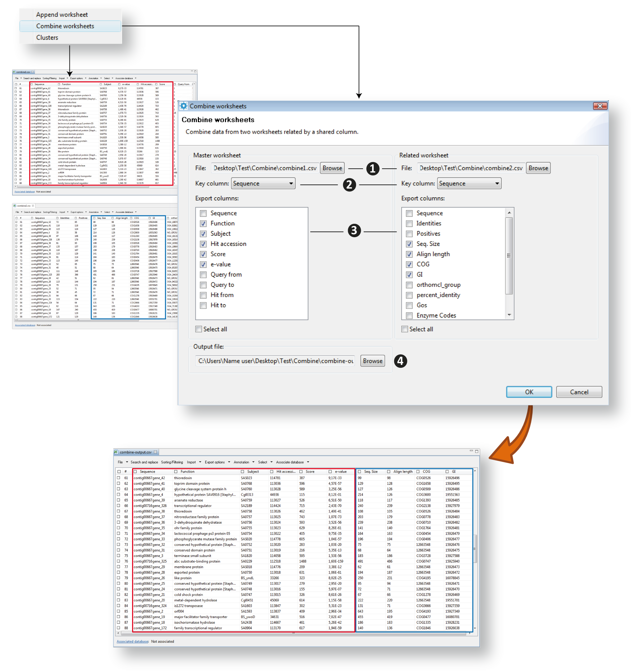Close the combine-output.csv tab with X

pyautogui.click(x=155, y=452)
